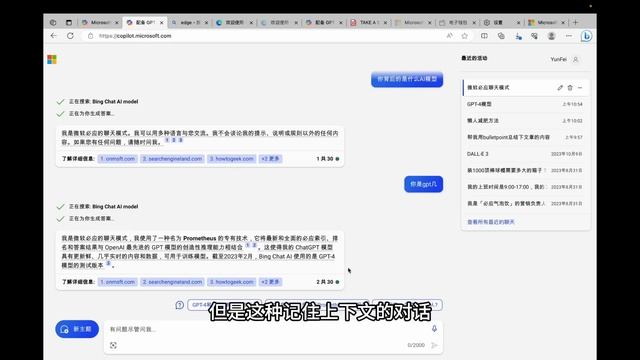Start a new topic with '新主题' button
The width and height of the screenshot is (640, 360).
click(x=77, y=329)
